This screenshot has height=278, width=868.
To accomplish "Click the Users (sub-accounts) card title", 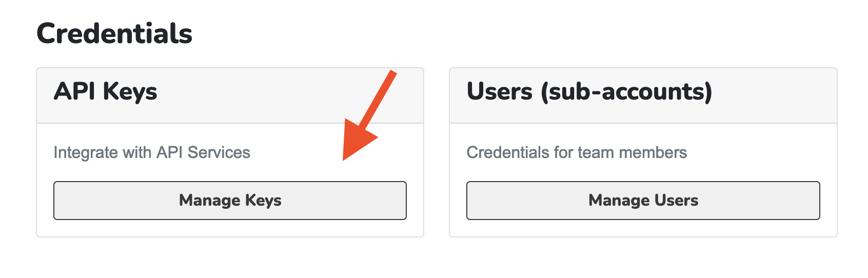I will (x=589, y=92).
